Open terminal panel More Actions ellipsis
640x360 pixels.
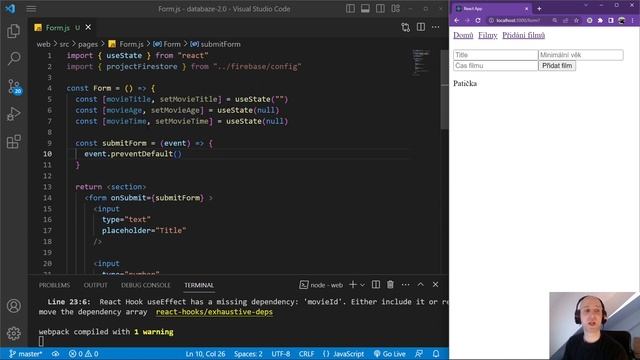(405, 284)
